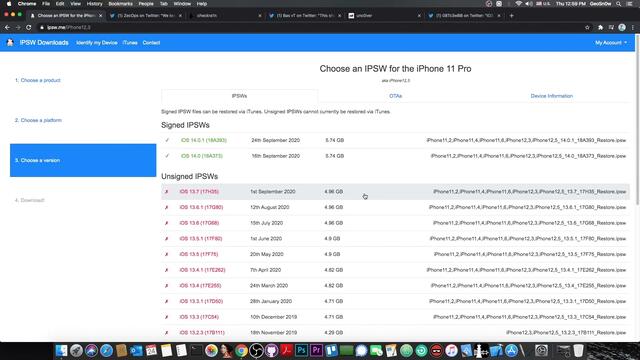Click the Identify my Device link

[97, 42]
